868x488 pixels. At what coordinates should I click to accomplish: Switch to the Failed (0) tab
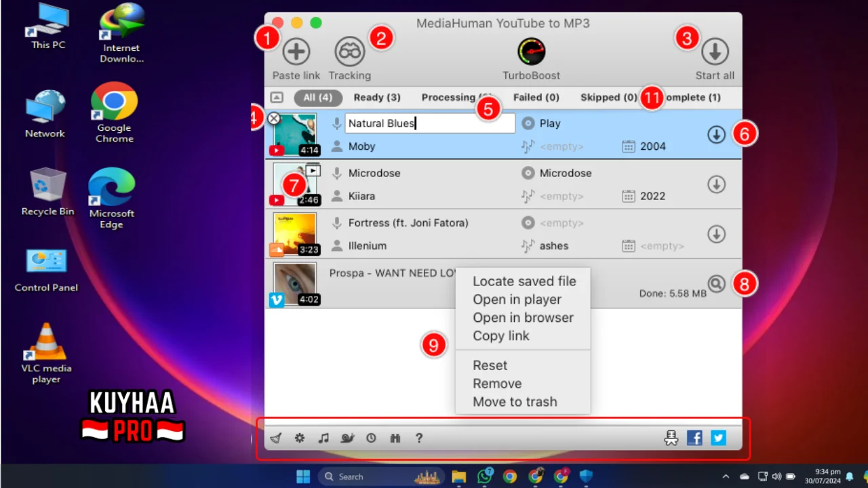pos(536,98)
